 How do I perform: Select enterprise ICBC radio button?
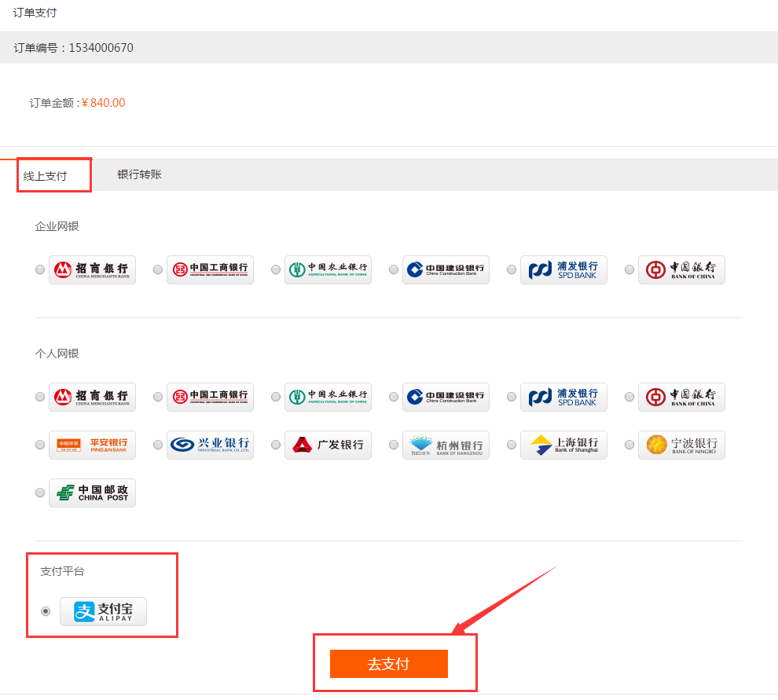pos(158,269)
